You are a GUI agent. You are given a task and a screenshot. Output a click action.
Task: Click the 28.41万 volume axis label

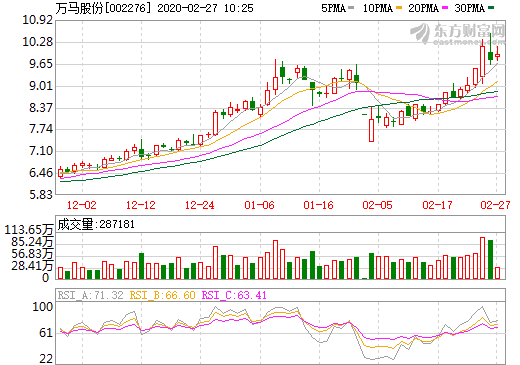coord(32,266)
